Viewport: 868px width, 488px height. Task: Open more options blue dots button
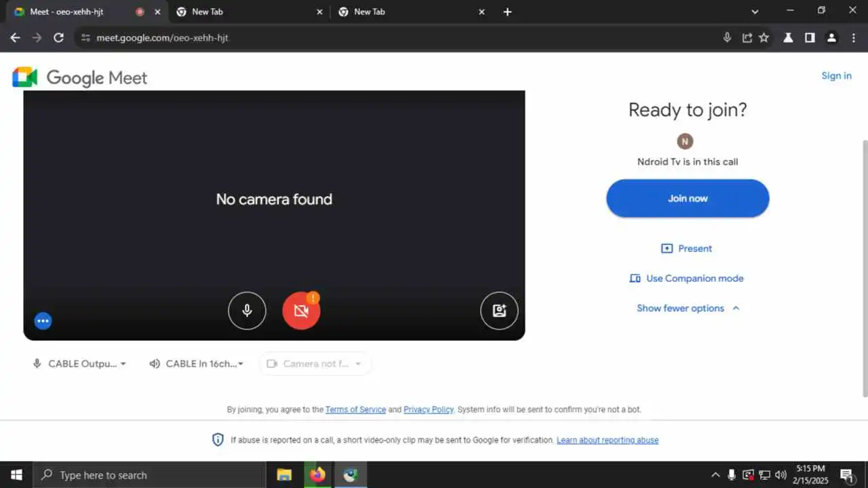[43, 321]
